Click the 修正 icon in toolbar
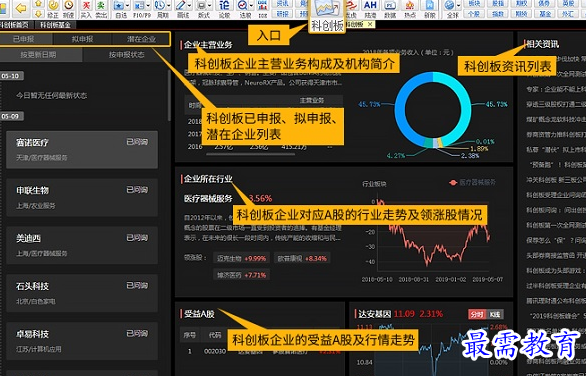Viewport: 586px width, 376px height. pyautogui.click(x=53, y=5)
